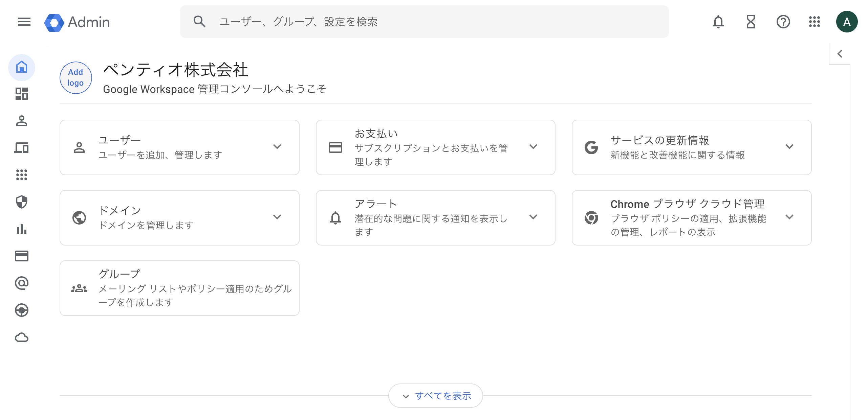
Task: Open the circular target icon in sidebar
Action: pos(22,310)
